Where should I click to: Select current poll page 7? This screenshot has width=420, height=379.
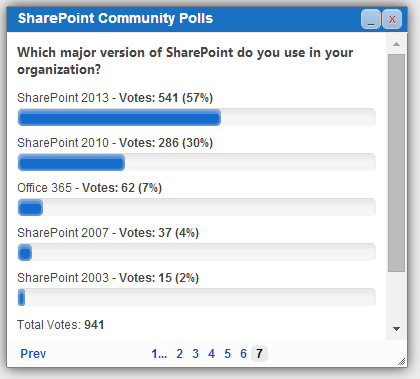pos(259,354)
